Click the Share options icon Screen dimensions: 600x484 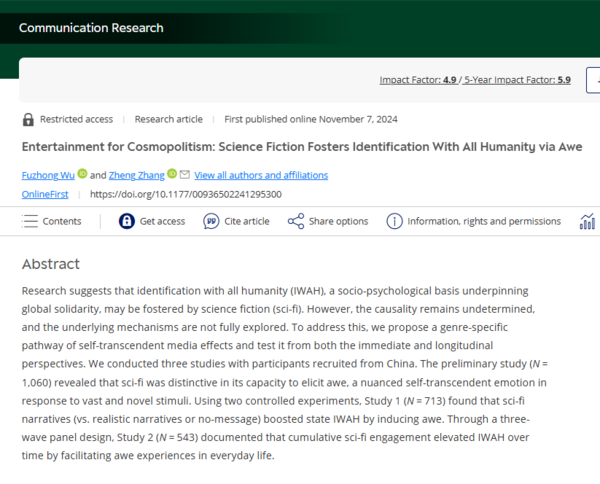296,221
